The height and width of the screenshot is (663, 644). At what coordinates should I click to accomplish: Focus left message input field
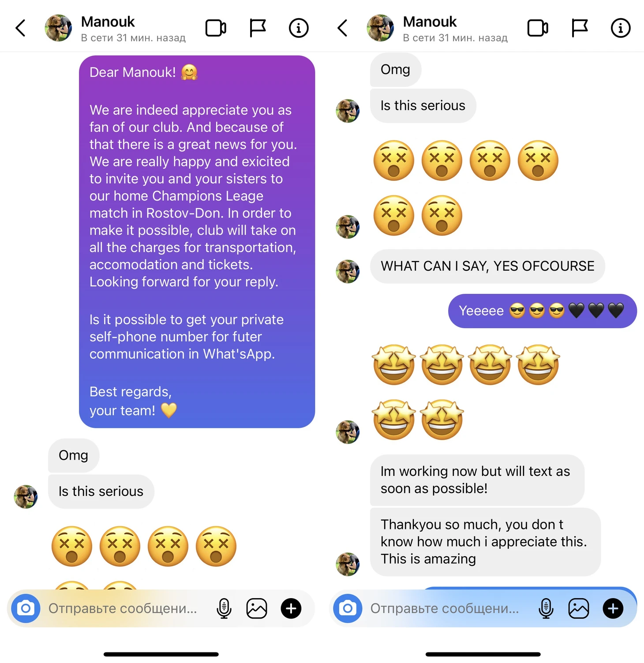pyautogui.click(x=126, y=608)
